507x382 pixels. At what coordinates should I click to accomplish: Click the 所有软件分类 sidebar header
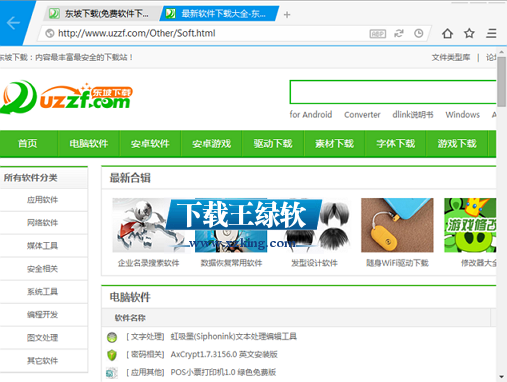click(31, 178)
